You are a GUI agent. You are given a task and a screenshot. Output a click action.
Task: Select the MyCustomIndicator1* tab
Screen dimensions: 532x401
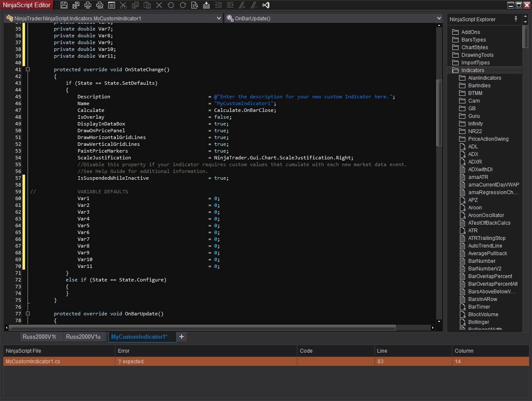click(142, 337)
